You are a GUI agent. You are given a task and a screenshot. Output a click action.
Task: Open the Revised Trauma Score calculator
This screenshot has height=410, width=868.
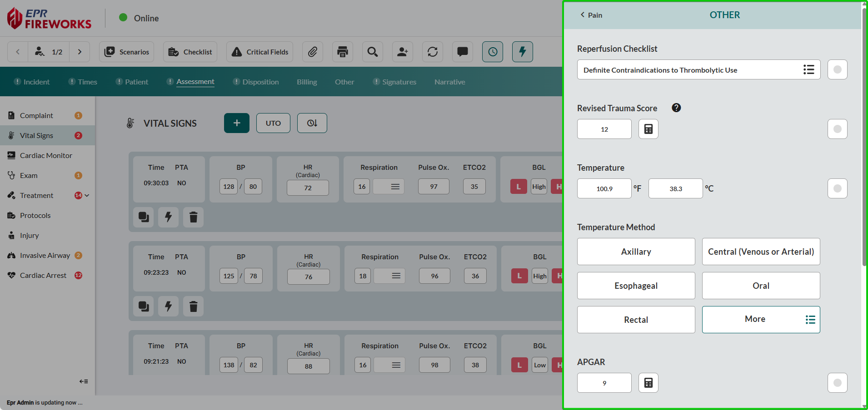click(648, 128)
